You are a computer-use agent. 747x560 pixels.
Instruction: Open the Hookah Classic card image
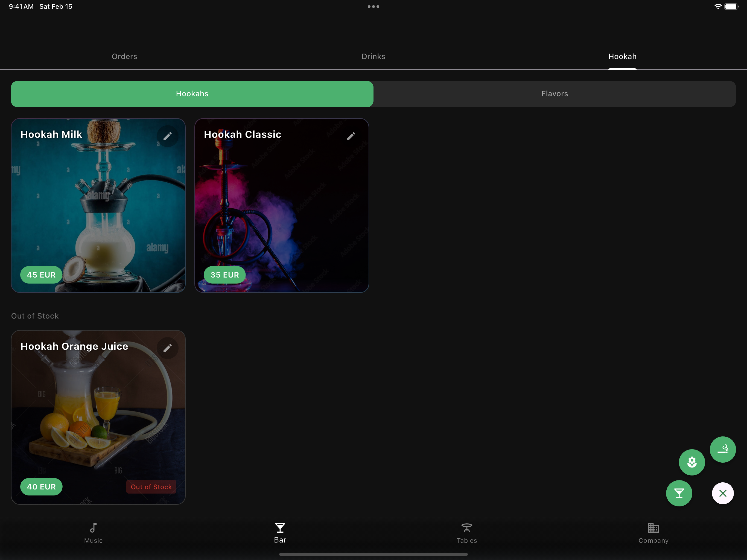281,209
